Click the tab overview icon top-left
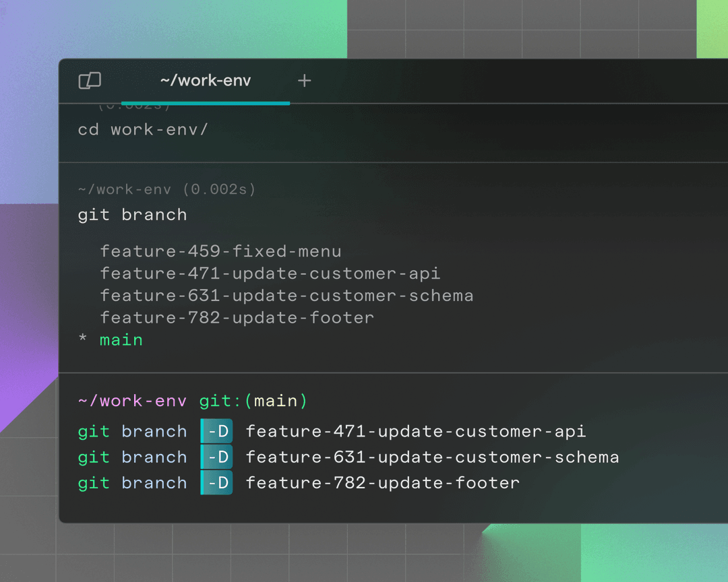728x582 pixels. click(90, 80)
